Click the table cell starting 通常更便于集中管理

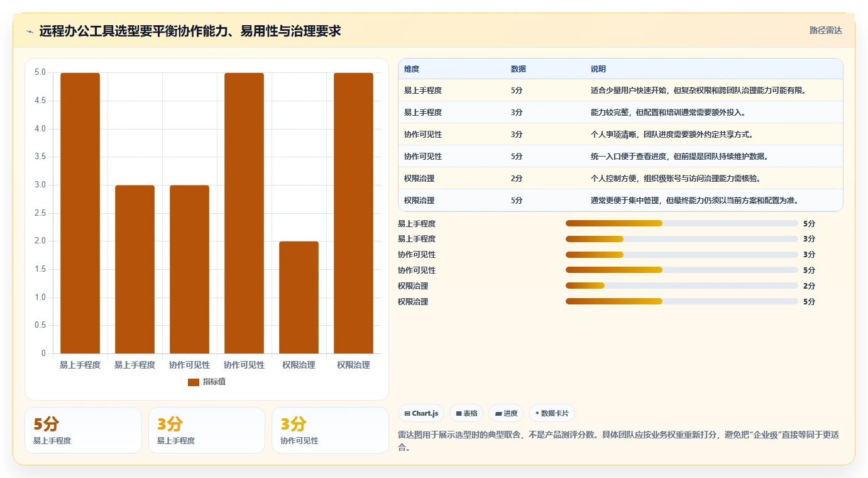[713, 201]
